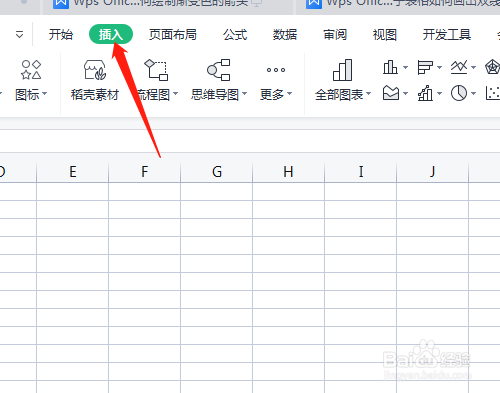Expand the combo chart dropdown arrow

tap(439, 93)
